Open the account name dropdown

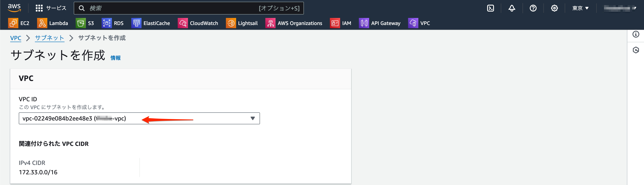pos(619,8)
